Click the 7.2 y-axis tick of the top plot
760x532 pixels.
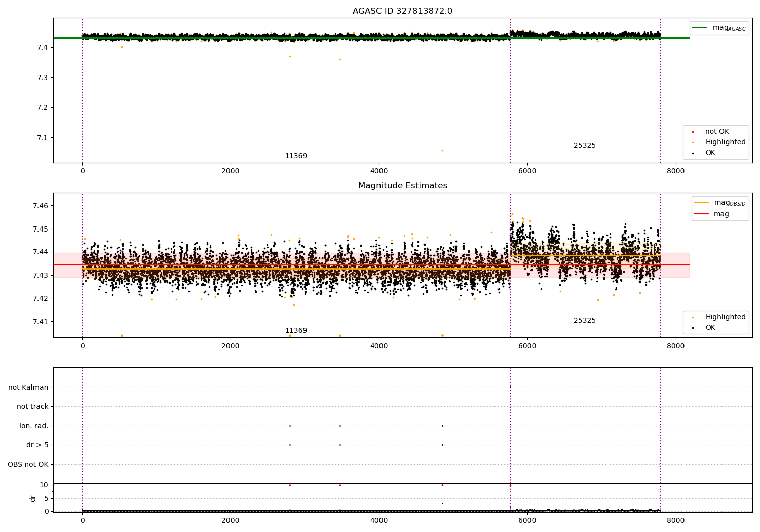43,107
